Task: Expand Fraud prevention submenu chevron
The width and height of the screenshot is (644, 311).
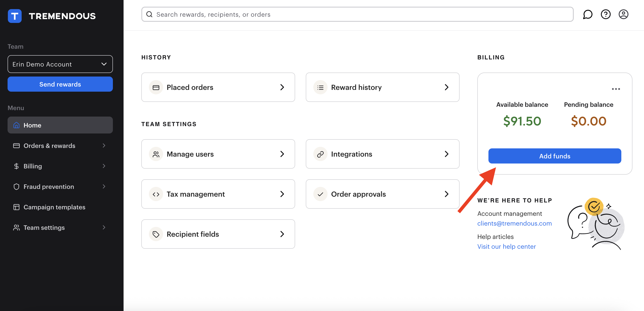Action: pyautogui.click(x=104, y=187)
